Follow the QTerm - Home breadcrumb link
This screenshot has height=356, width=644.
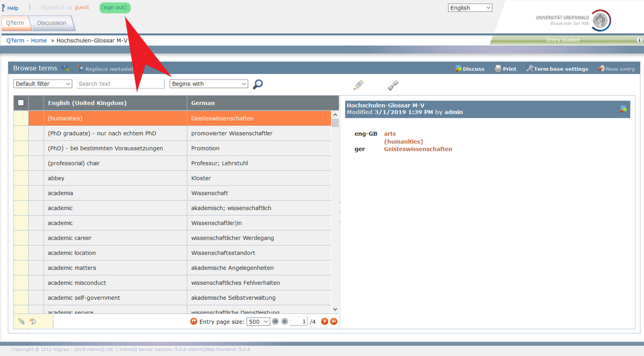26,40
